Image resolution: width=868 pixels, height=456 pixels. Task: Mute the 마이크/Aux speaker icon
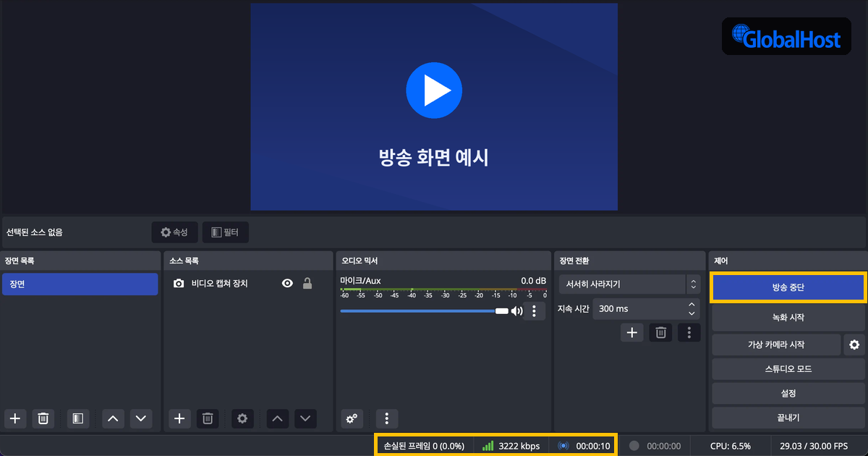point(517,311)
